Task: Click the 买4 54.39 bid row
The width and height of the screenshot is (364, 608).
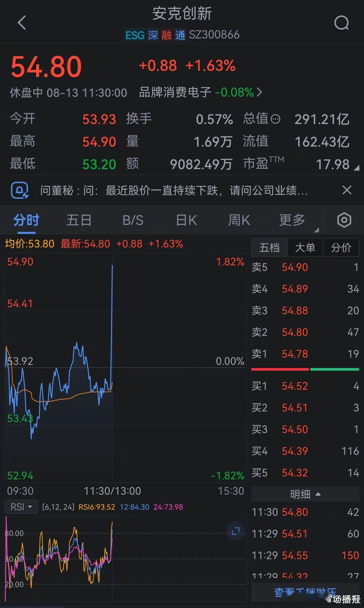Action: 305,451
